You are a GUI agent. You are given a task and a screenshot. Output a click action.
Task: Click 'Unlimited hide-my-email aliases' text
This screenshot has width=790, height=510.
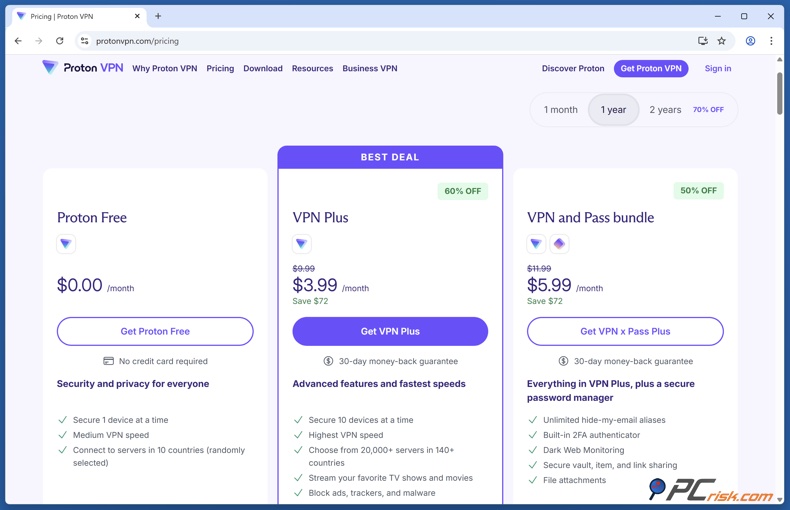tap(604, 420)
